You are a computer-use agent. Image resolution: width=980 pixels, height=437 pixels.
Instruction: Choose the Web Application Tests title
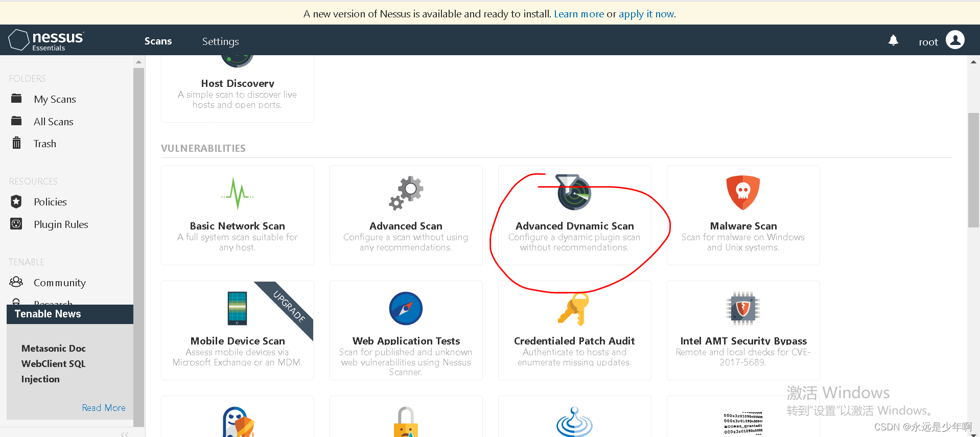tap(406, 341)
